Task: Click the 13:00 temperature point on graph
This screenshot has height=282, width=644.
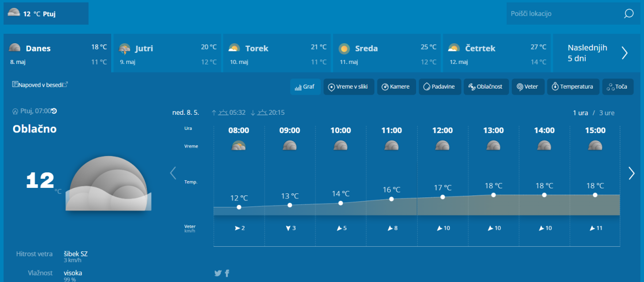Action: [x=494, y=195]
